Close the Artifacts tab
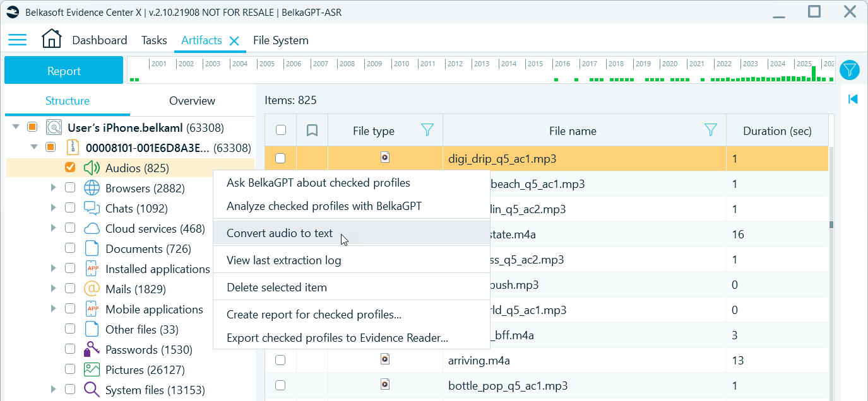 point(234,41)
